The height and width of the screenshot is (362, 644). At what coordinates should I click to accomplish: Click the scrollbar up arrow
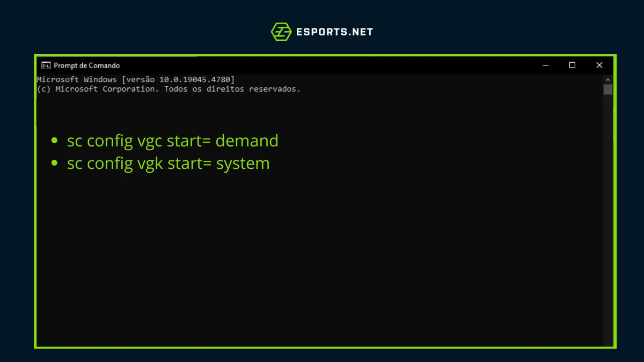click(608, 79)
